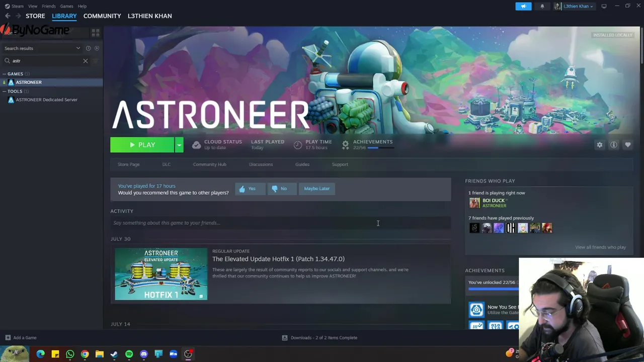Screen dimensions: 644x362
Task: Open the L3THIEN KHAN profile tab
Action: tap(149, 16)
